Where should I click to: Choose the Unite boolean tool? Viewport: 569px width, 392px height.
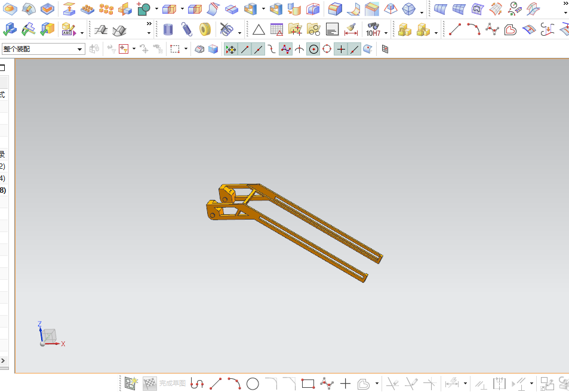[x=144, y=9]
